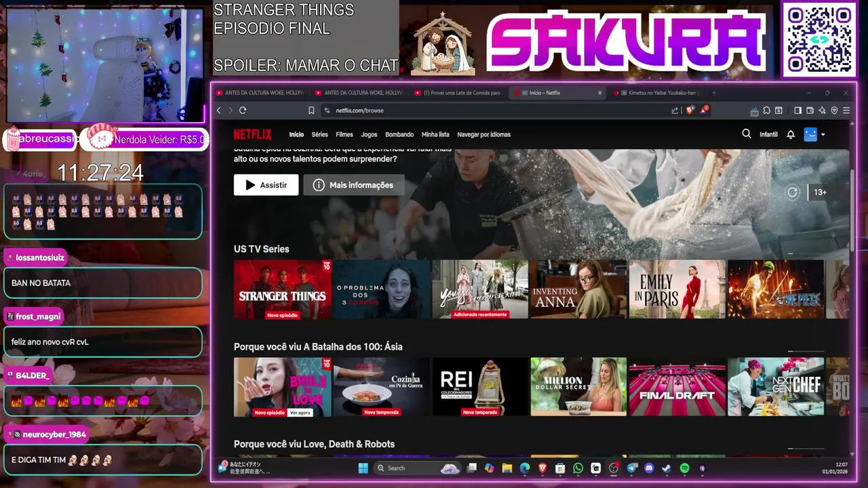Click the Netflix page vertical scrollbar

[x=853, y=210]
